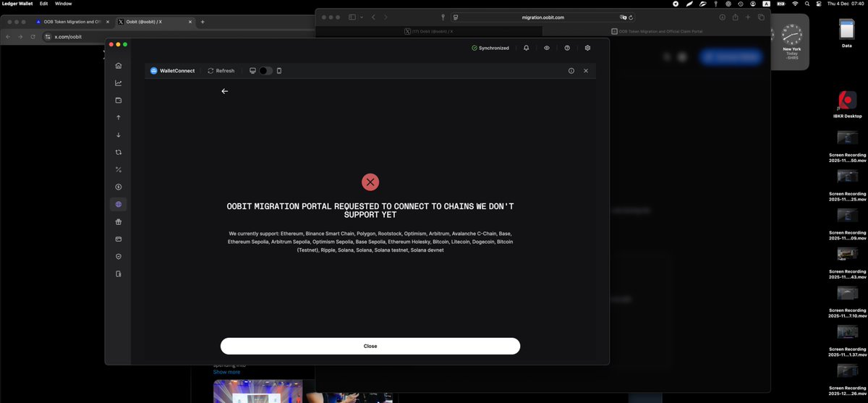This screenshot has height=403, width=868.
Task: Open the Earn percent icon in sidebar
Action: tap(119, 170)
